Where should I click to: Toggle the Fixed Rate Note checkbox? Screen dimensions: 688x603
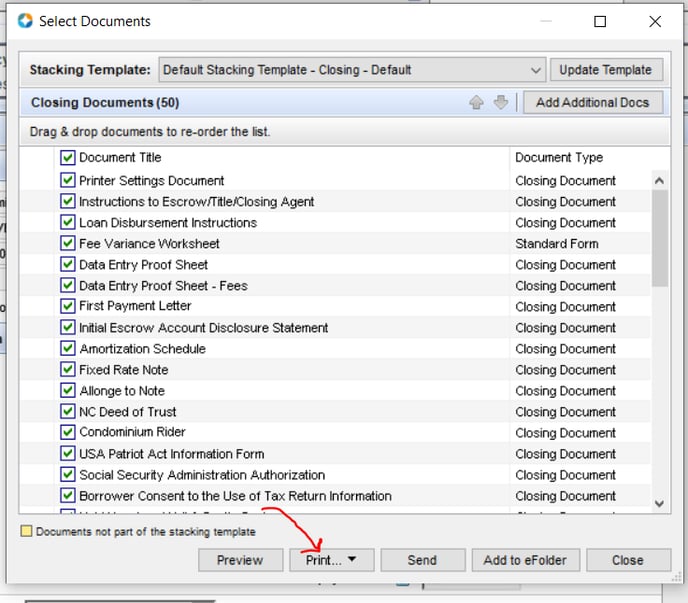[x=68, y=370]
